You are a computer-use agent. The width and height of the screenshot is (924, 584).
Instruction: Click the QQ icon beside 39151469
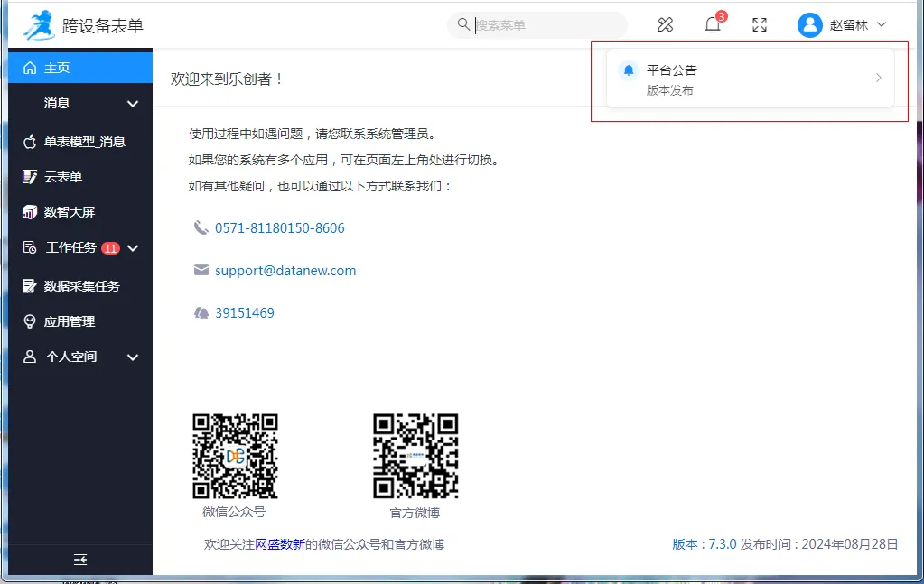click(x=201, y=313)
